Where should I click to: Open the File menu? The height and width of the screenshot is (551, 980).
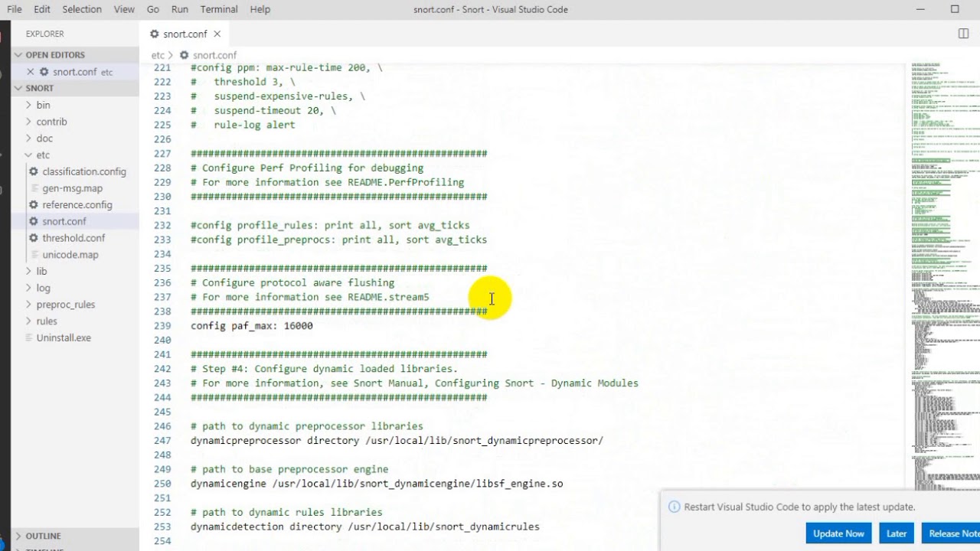[15, 9]
